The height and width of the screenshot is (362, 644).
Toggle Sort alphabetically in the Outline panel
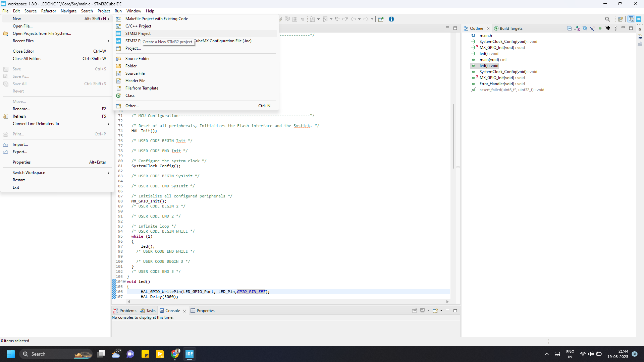click(x=577, y=28)
